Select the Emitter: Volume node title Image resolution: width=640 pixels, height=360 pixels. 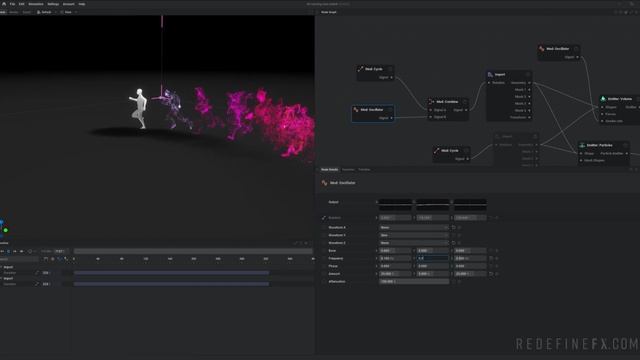[620, 99]
